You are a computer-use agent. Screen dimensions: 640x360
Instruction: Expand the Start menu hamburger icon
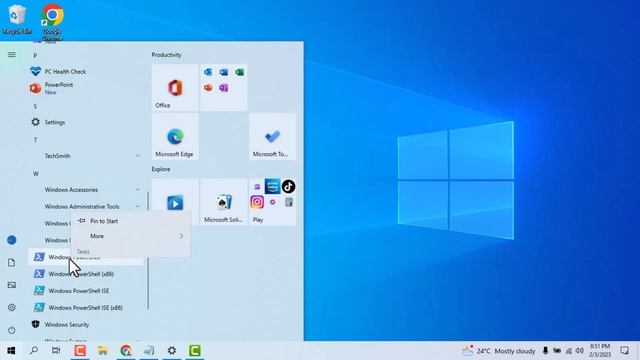(12, 54)
